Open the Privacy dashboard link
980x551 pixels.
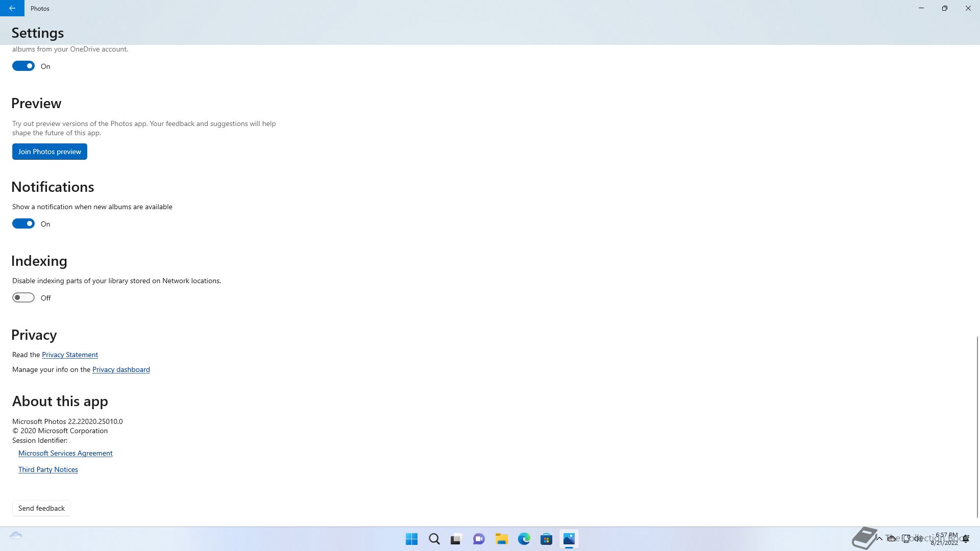[121, 369]
